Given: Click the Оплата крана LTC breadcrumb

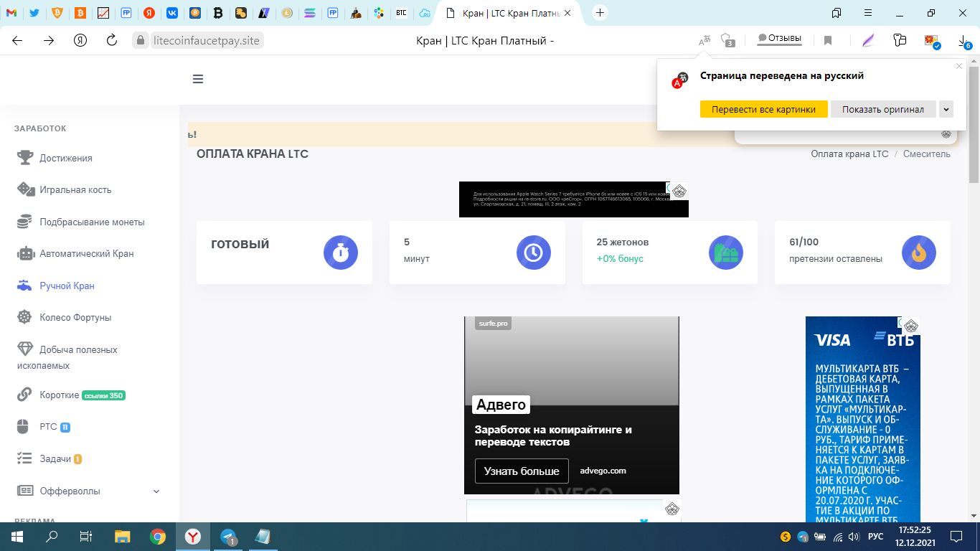Looking at the screenshot, I should (849, 154).
